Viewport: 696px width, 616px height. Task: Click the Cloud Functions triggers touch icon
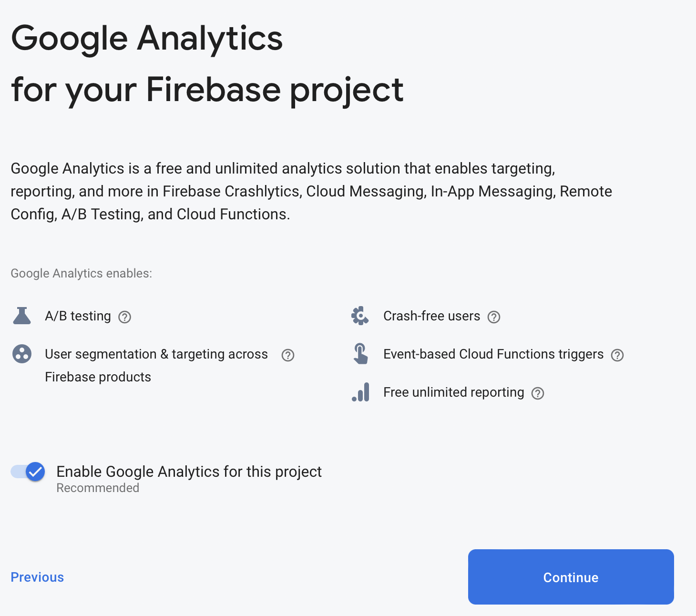[360, 354]
